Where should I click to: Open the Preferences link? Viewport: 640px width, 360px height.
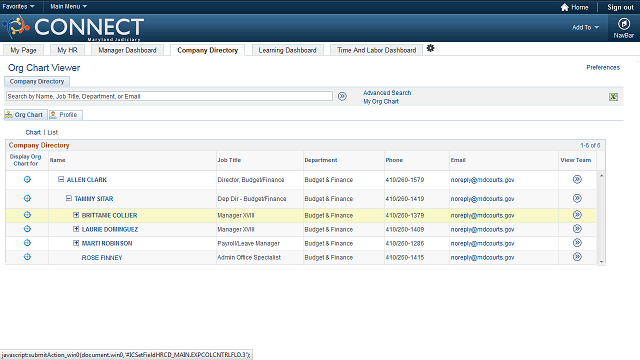point(603,67)
